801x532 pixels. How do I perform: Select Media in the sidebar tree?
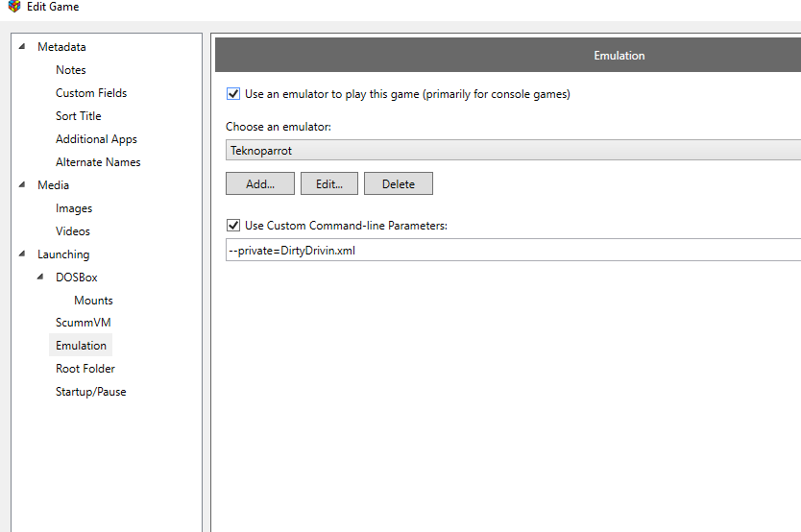point(53,184)
